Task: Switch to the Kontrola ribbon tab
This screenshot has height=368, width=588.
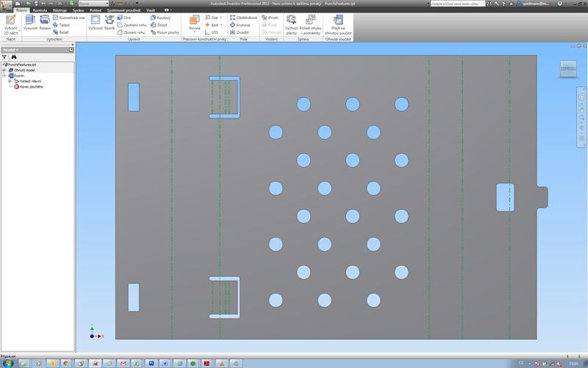Action: (x=40, y=10)
